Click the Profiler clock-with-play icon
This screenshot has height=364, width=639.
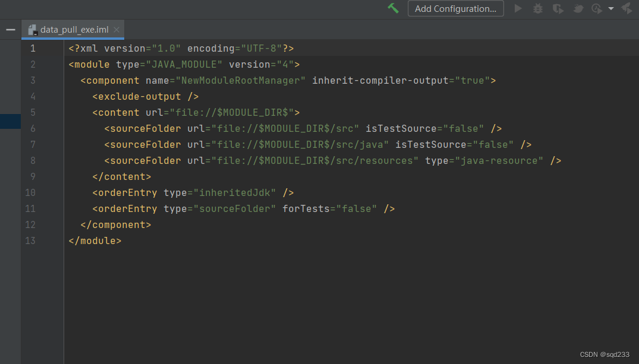[x=597, y=8]
